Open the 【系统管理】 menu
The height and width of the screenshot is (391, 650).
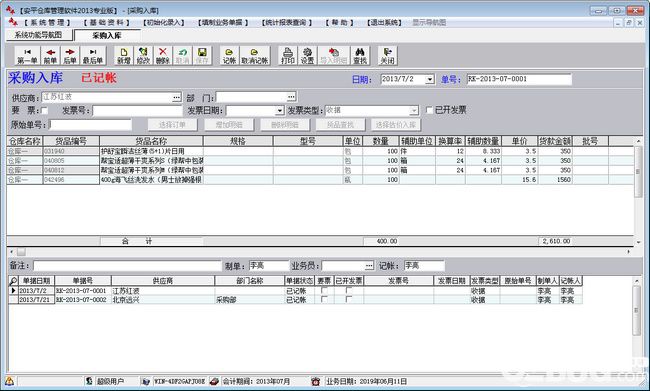click(47, 22)
